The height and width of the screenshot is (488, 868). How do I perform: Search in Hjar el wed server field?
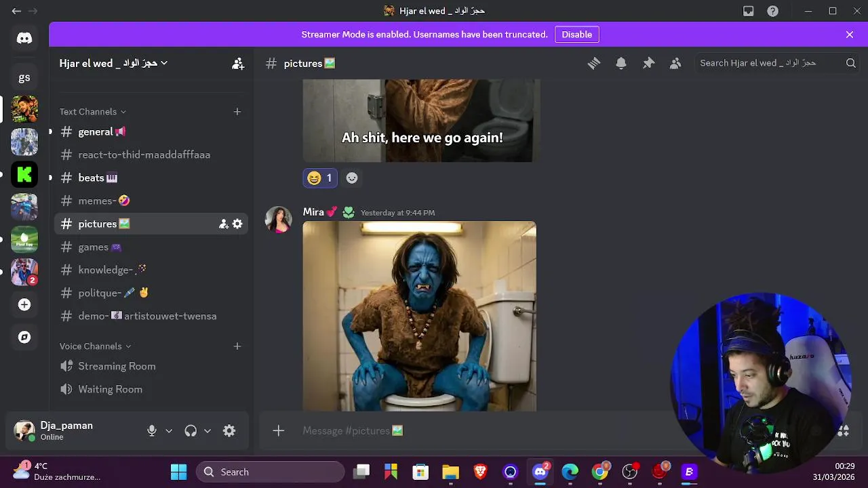click(777, 63)
